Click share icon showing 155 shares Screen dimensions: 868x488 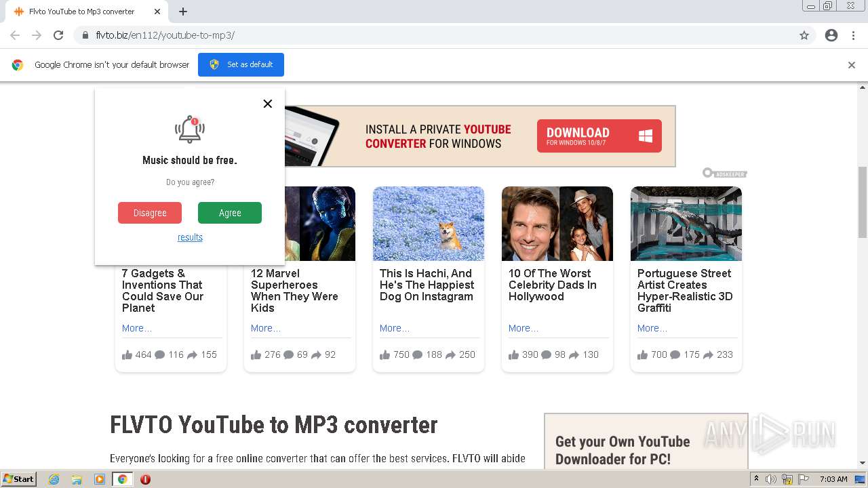[x=193, y=354]
